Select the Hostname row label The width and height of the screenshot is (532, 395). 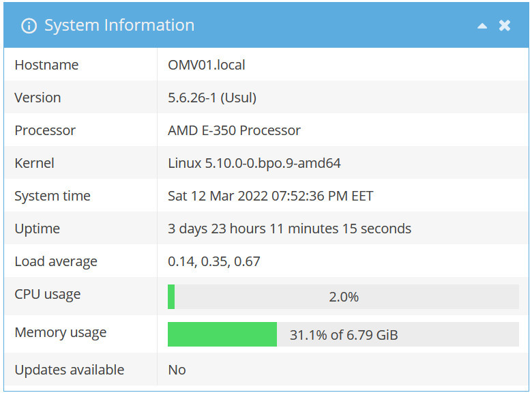pyautogui.click(x=46, y=65)
